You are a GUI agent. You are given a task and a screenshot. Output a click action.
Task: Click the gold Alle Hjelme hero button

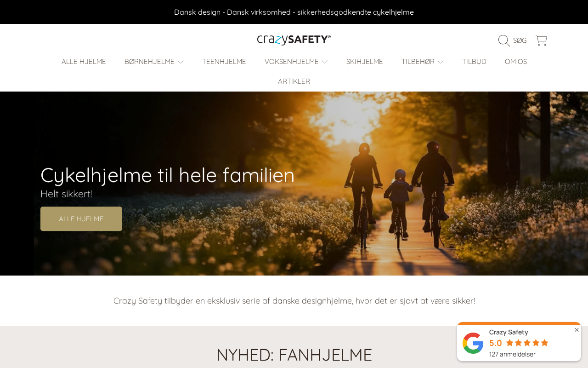pyautogui.click(x=81, y=219)
